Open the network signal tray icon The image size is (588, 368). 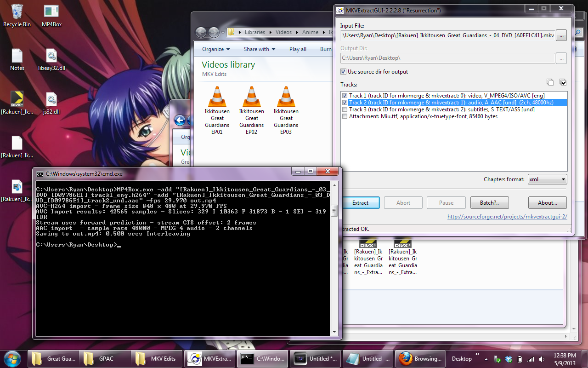click(531, 359)
